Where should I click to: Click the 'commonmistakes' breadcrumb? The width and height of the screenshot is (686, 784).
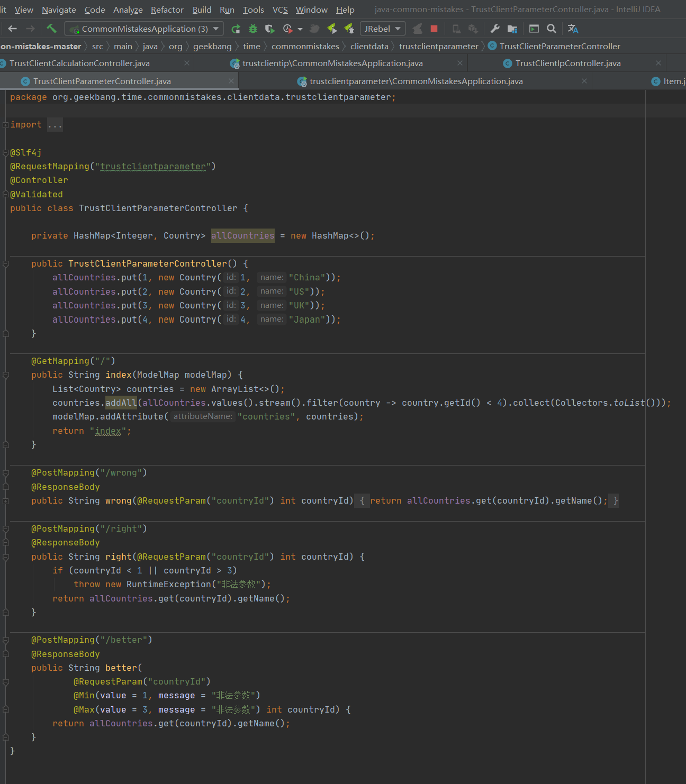(305, 46)
